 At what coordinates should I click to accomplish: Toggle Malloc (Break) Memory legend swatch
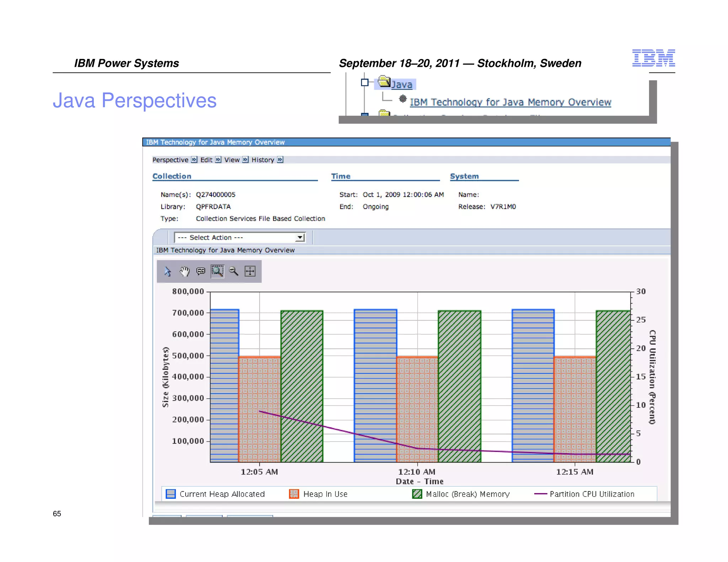(x=417, y=494)
